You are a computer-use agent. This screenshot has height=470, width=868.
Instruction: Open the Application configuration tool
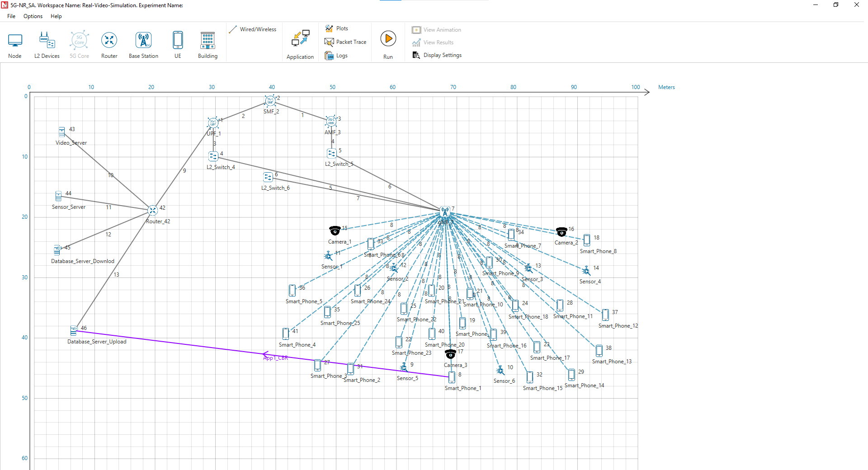coord(300,45)
